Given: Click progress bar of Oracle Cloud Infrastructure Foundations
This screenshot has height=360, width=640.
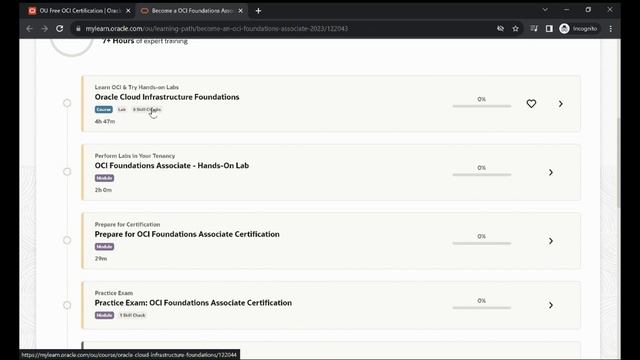Looking at the screenshot, I should coord(482,106).
